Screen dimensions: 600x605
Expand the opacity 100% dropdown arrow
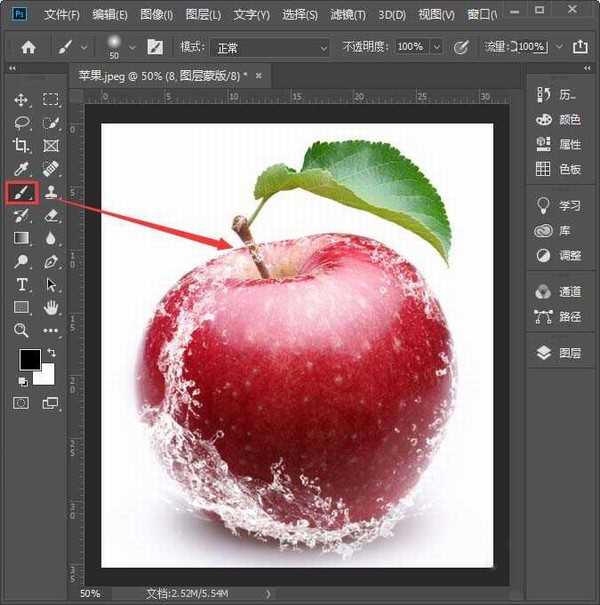pos(436,47)
